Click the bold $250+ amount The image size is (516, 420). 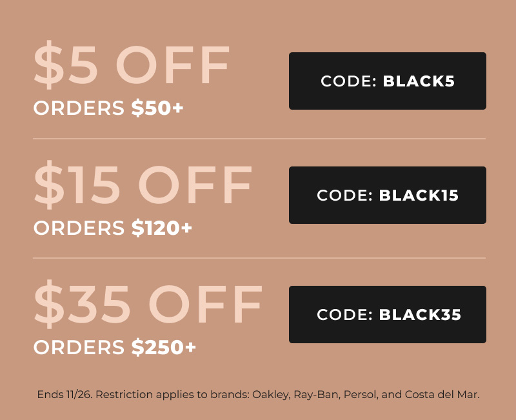click(164, 347)
